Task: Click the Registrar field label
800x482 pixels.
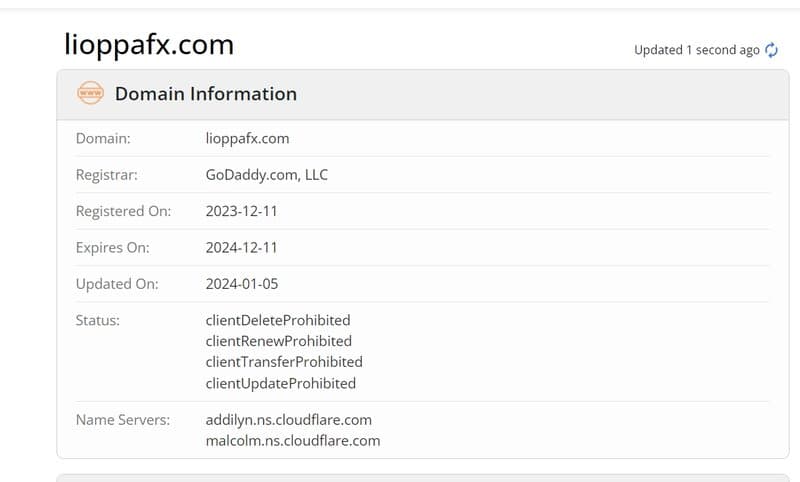Action: (x=106, y=175)
